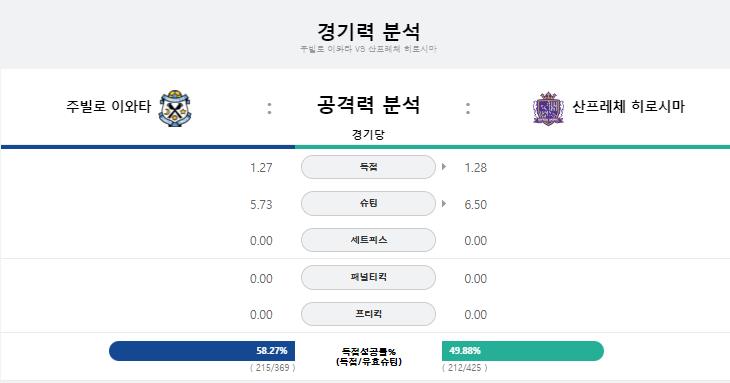Select the 득점 stat button
The width and height of the screenshot is (730, 383).
click(x=368, y=167)
